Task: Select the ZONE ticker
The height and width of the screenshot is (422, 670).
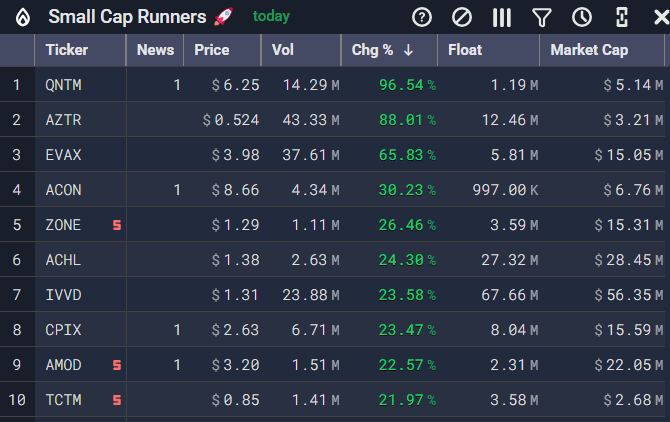Action: [63, 225]
